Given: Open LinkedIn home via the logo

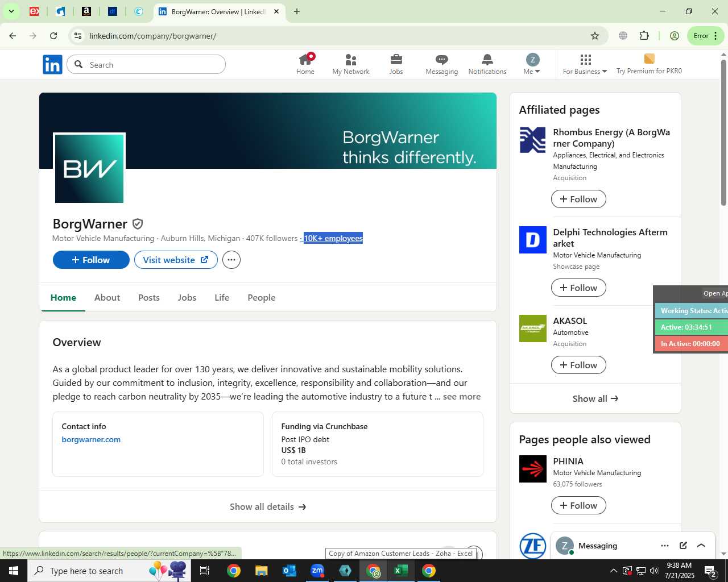Looking at the screenshot, I should (x=52, y=65).
